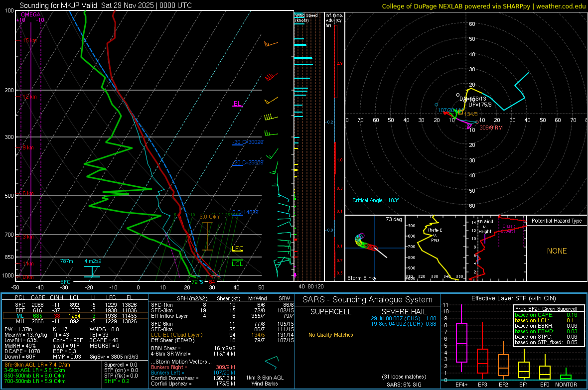Click the "No Quality Matches" supercell text
This screenshot has height=390, width=588.
331,335
